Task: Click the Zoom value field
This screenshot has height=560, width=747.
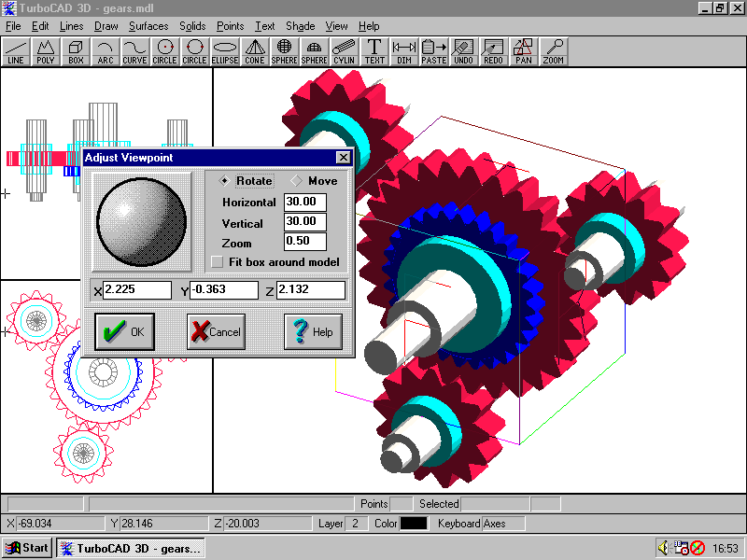Action: coord(305,241)
